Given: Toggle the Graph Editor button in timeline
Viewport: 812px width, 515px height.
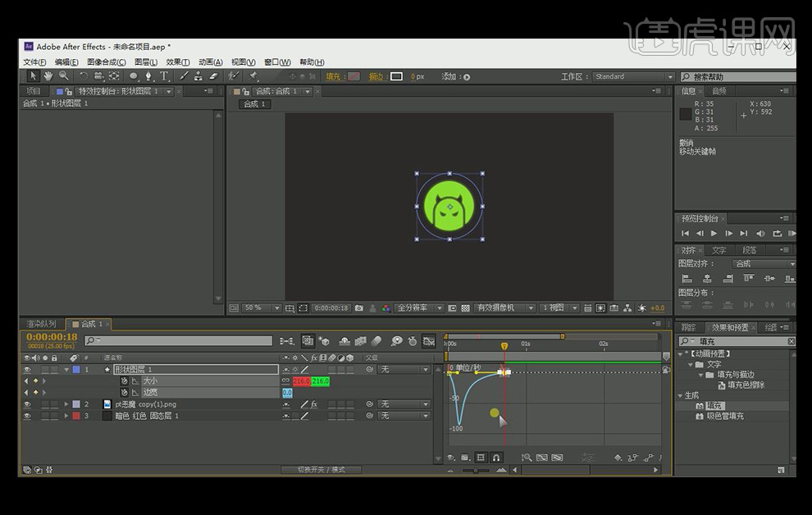Looking at the screenshot, I should 428,341.
